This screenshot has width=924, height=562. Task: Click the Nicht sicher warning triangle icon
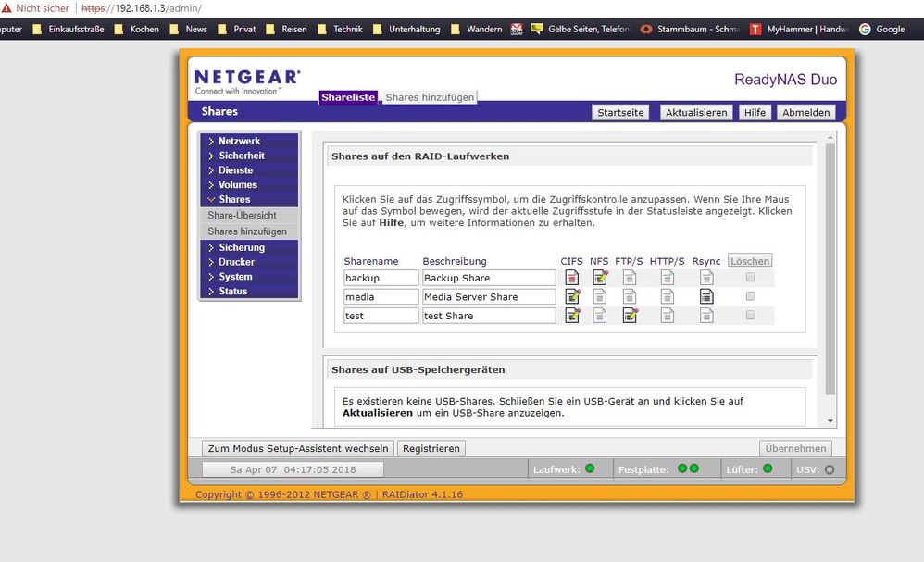[6, 8]
